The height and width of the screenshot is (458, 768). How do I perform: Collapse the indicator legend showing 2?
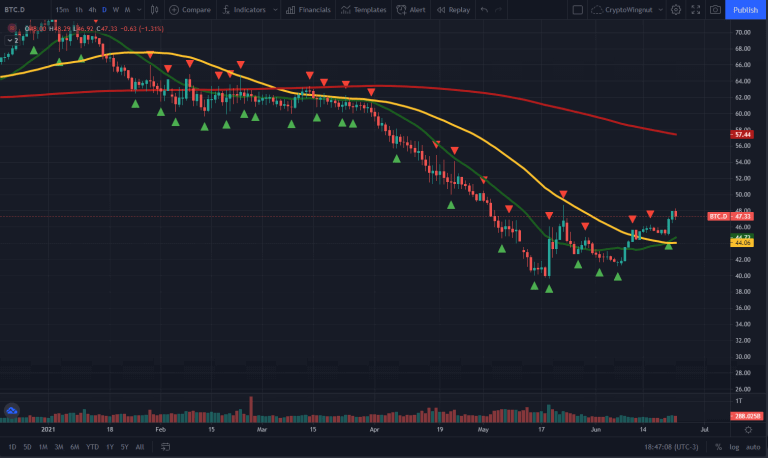pos(13,40)
